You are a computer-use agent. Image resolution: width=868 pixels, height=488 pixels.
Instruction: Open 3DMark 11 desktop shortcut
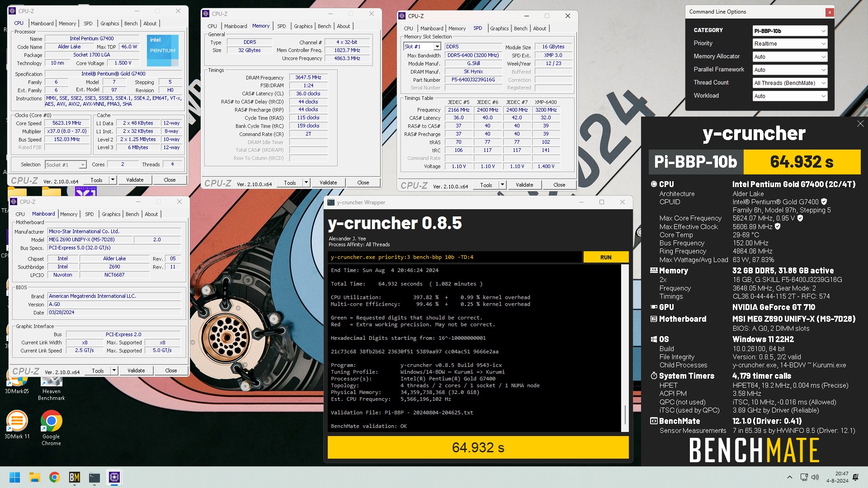click(x=17, y=425)
